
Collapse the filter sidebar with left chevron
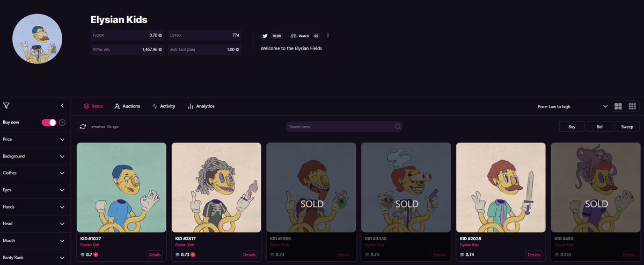(62, 106)
